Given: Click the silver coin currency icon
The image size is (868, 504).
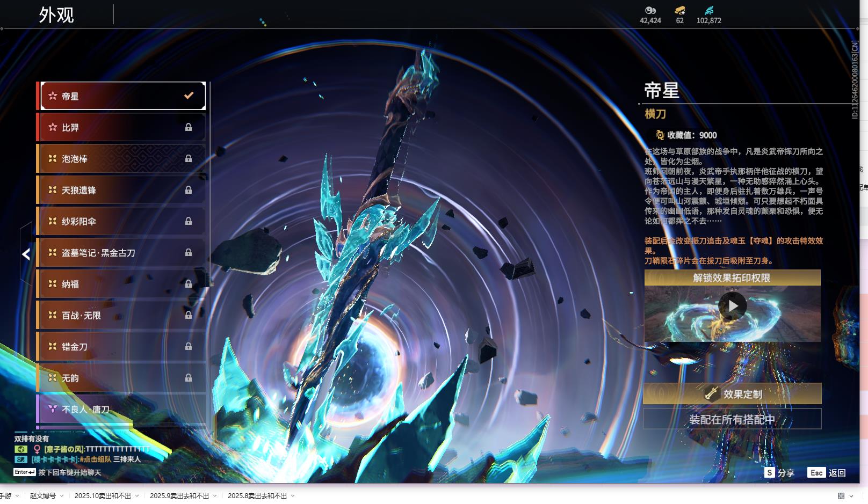Looking at the screenshot, I should coord(650,10).
